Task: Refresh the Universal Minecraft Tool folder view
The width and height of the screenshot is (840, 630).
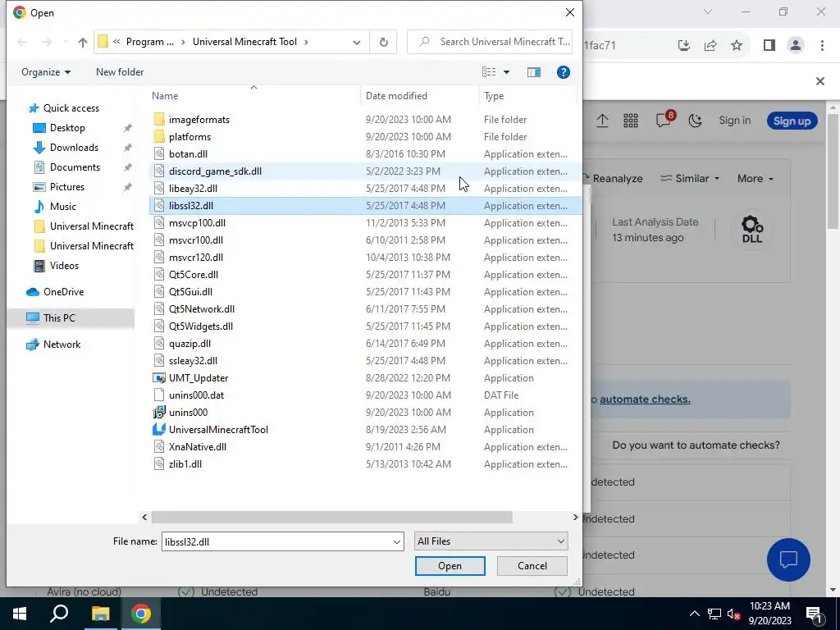Action: click(384, 42)
